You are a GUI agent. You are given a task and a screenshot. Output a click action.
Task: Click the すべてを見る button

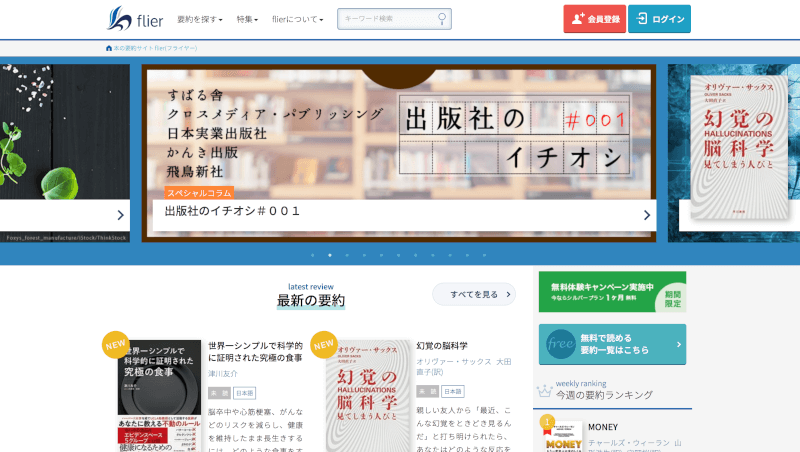(474, 294)
